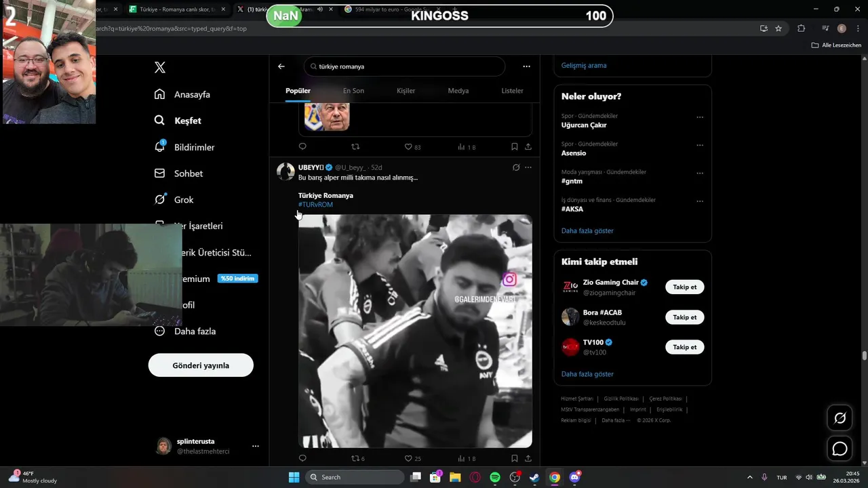This screenshot has height=488, width=868.
Task: Open Discord from the taskbar
Action: [x=575, y=477]
